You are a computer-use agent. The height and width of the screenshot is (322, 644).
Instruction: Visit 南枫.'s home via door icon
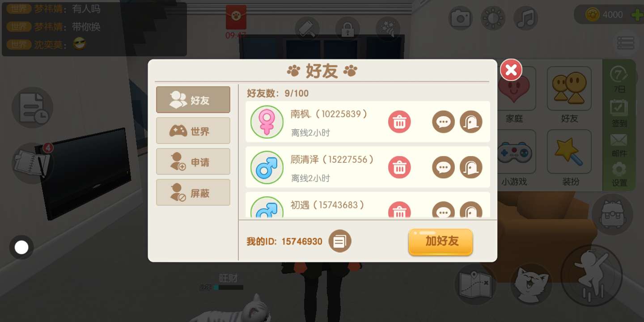tap(471, 122)
